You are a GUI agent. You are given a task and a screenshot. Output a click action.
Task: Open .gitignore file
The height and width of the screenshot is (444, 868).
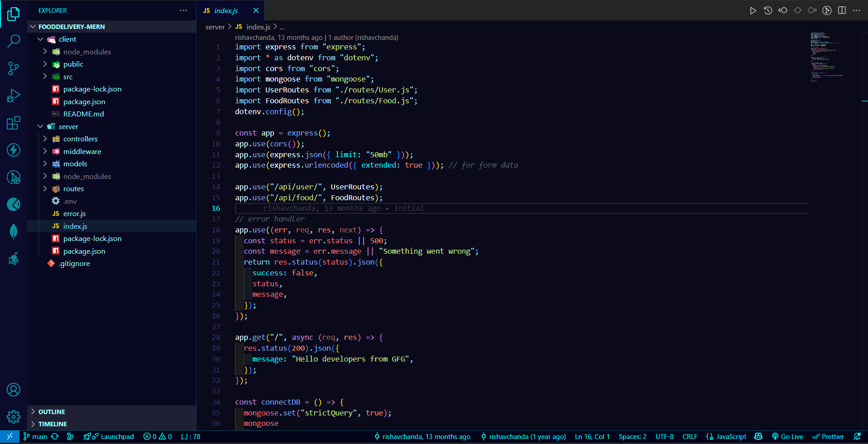pos(112,264)
